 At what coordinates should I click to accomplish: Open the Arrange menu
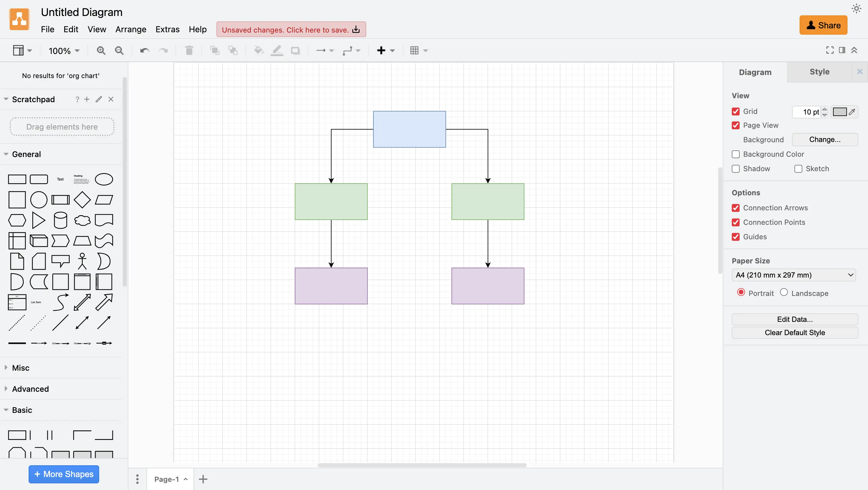(x=131, y=29)
